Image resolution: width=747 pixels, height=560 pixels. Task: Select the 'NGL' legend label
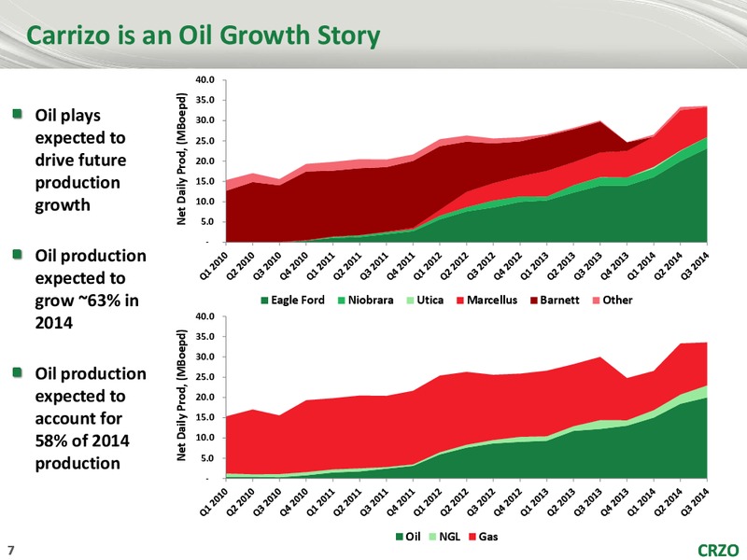tap(450, 538)
